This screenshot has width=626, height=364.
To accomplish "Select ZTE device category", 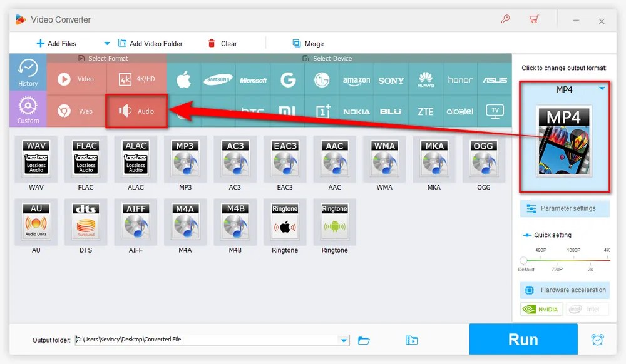I will tap(426, 111).
